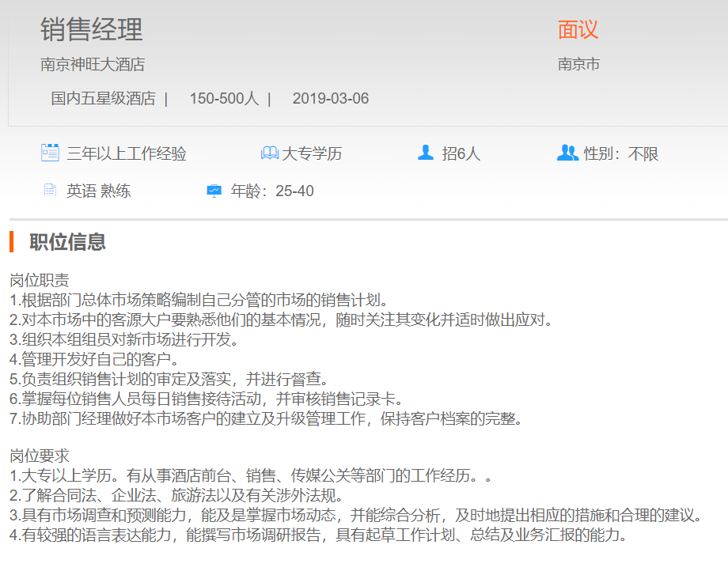Click the 国内五星级酒店 category label
Viewport: 728px width, 575px height.
point(103,99)
